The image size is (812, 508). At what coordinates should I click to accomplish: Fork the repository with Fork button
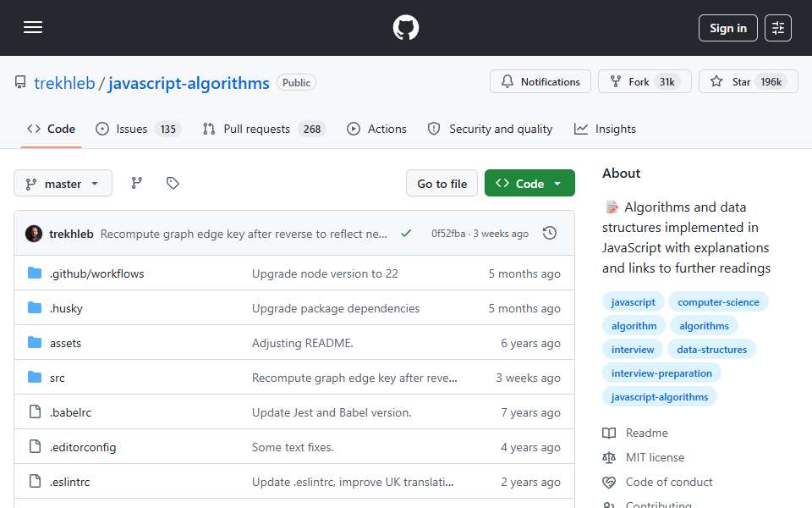pos(645,82)
